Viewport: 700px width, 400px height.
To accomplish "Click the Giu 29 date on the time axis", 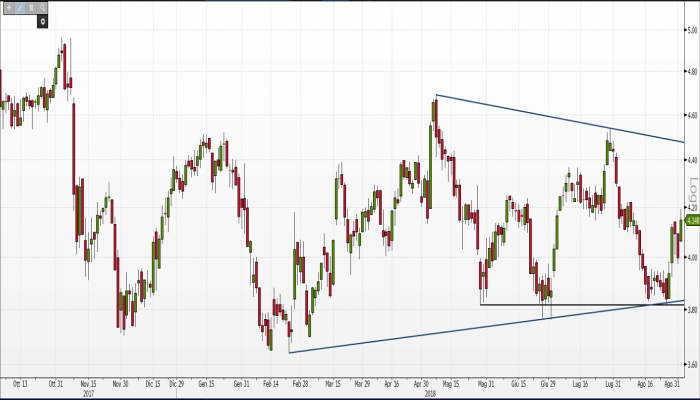I will click(547, 382).
